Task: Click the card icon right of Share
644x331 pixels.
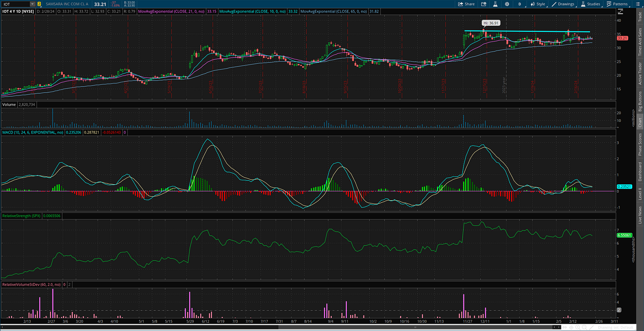Action: pos(484,4)
